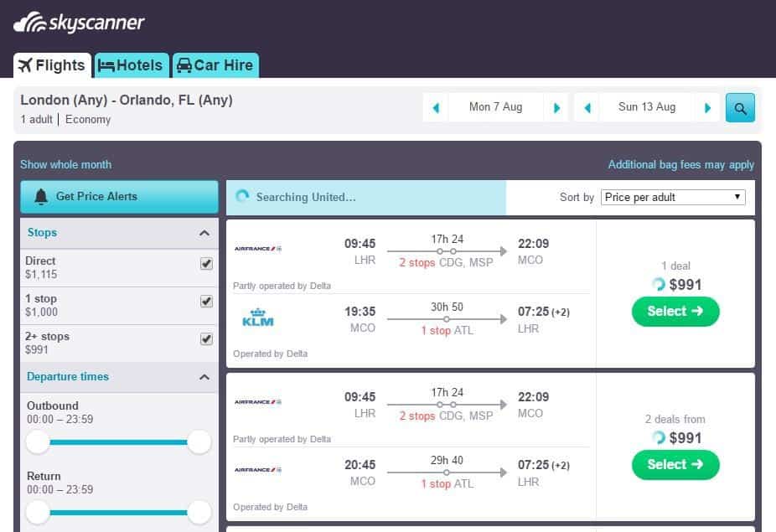Image resolution: width=776 pixels, height=532 pixels.
Task: Switch to the Car Hire tab
Action: pos(215,65)
